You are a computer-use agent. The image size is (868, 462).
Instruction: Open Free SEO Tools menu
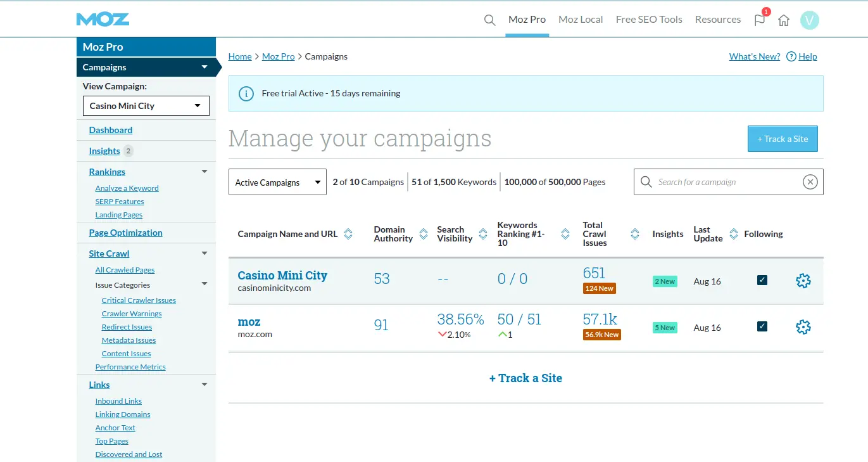coord(649,20)
